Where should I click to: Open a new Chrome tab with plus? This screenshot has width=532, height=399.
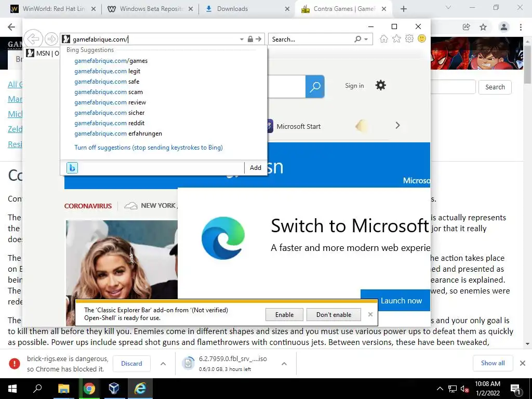pos(403,9)
